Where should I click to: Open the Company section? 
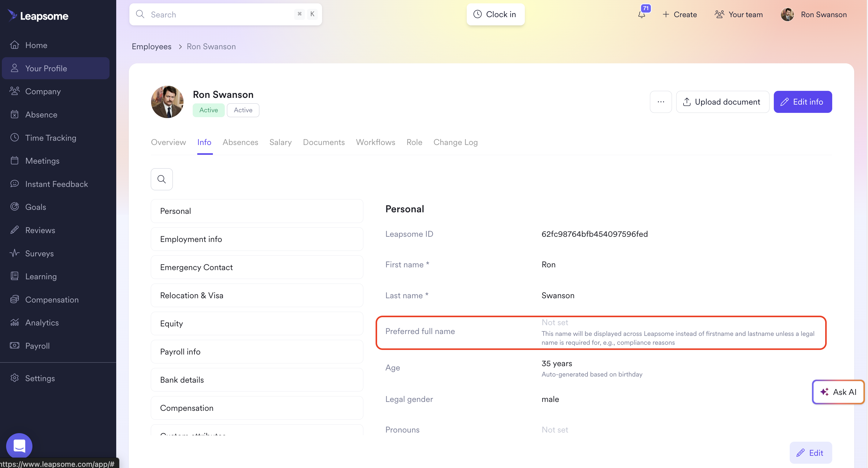[56, 91]
